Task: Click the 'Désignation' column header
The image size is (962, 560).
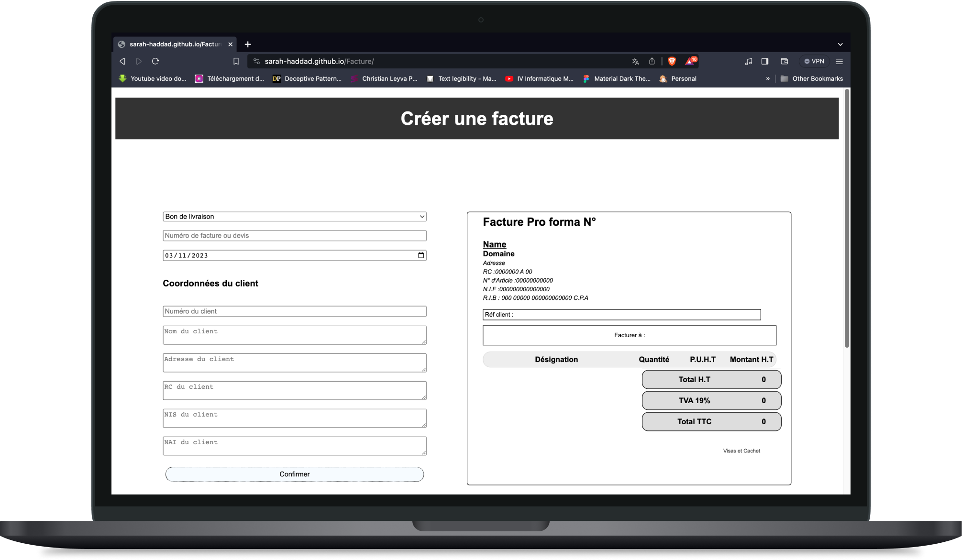Action: [556, 360]
